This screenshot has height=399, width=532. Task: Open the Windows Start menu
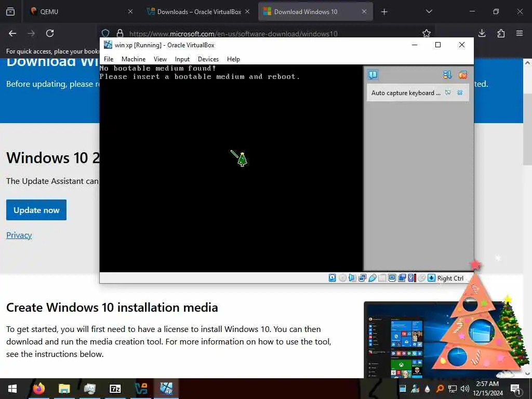(12, 389)
